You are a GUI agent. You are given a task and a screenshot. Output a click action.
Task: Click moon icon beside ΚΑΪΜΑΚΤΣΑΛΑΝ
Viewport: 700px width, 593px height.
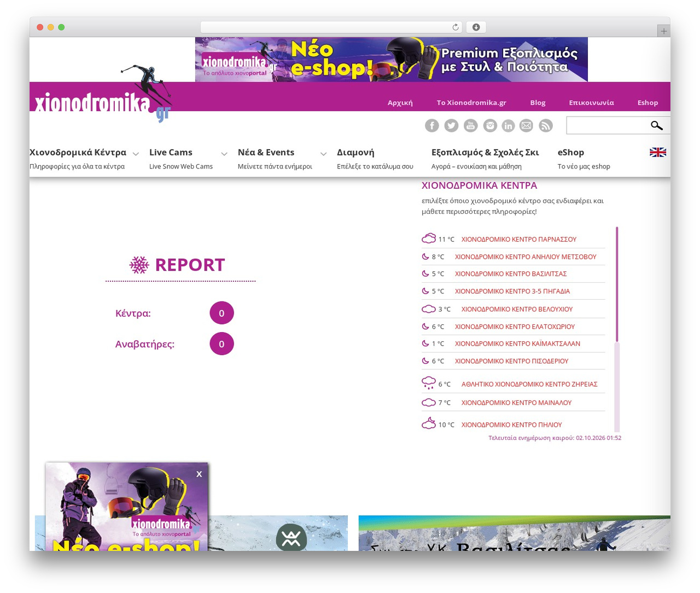click(x=425, y=344)
